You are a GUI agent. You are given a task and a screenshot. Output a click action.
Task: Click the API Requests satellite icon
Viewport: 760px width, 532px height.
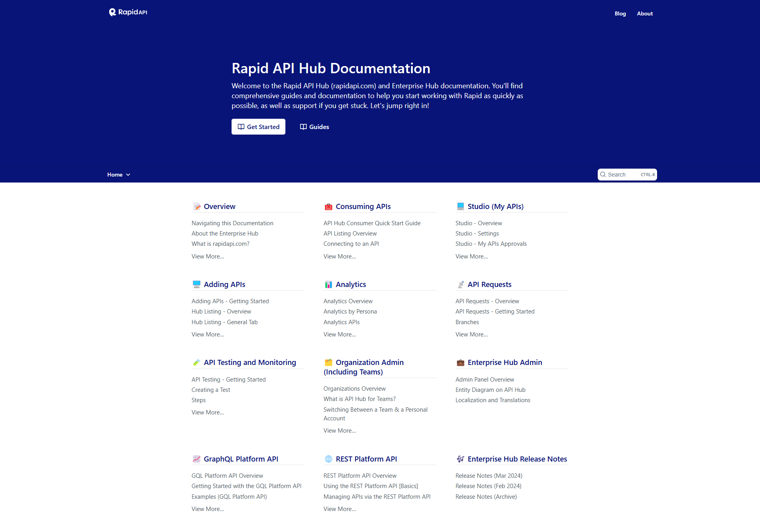coord(460,284)
